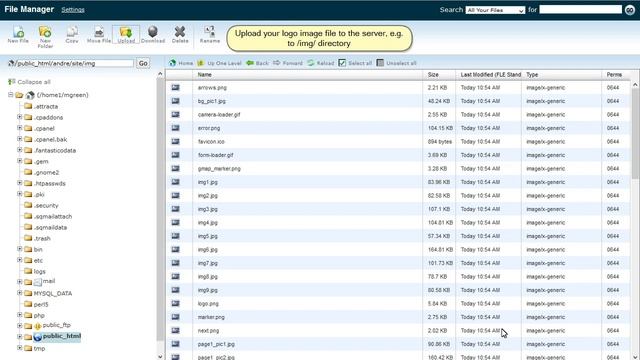
Task: Expand the .htpasswds folder
Action: coord(19,183)
